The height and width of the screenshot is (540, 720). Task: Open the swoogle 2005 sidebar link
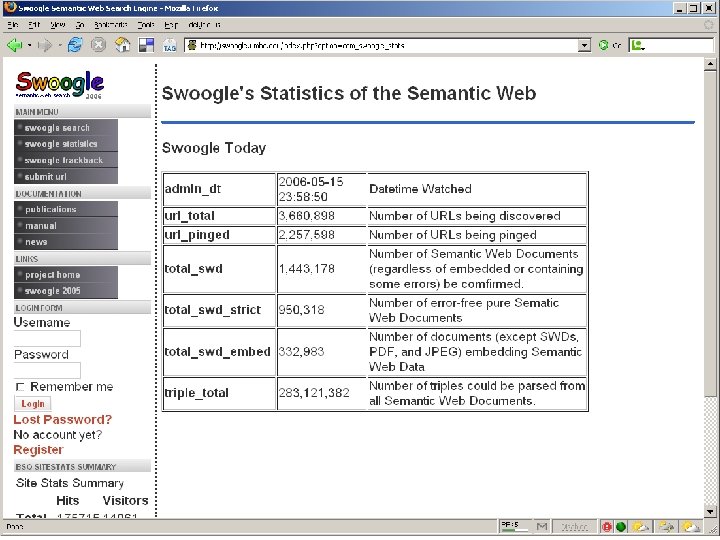66,291
